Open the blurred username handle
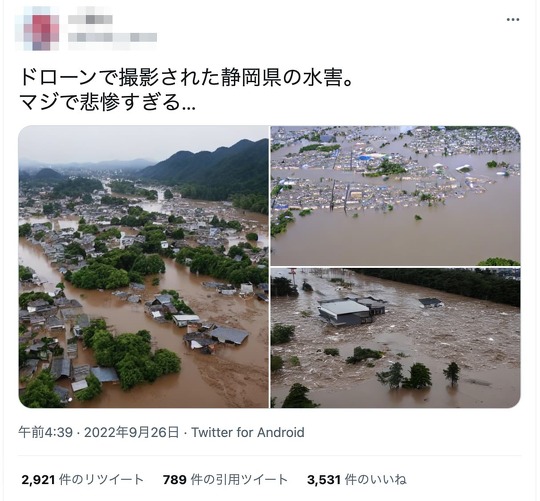Screen dimensions: 540x501 (112, 37)
